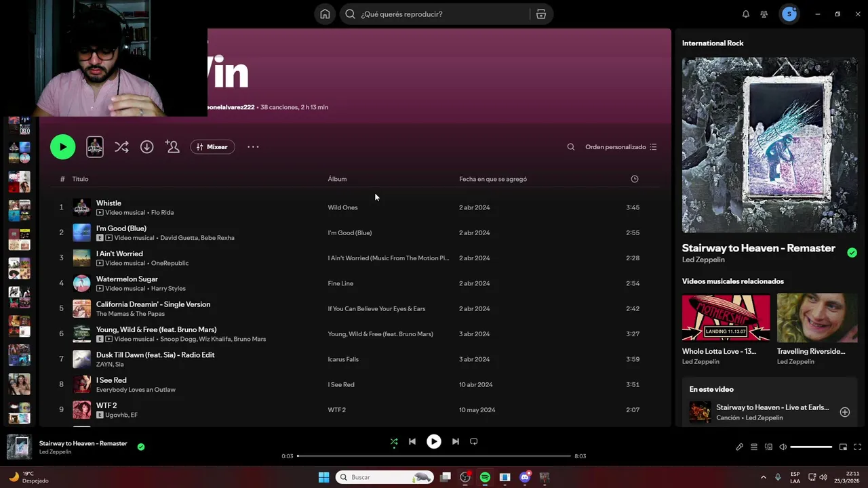Add Stairway to Heaven Live with plus icon

845,412
